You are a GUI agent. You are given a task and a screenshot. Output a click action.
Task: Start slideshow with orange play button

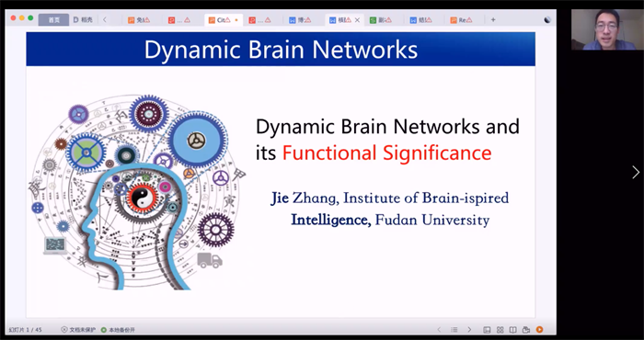539,329
